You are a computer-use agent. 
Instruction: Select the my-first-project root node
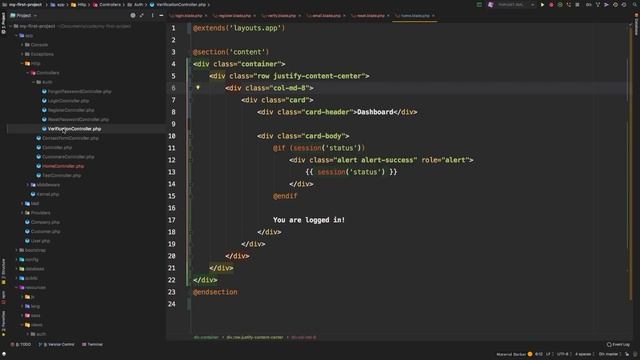point(37,26)
